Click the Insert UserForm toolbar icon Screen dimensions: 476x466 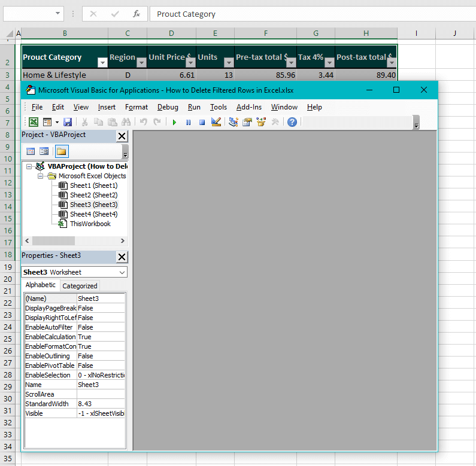(x=47, y=122)
